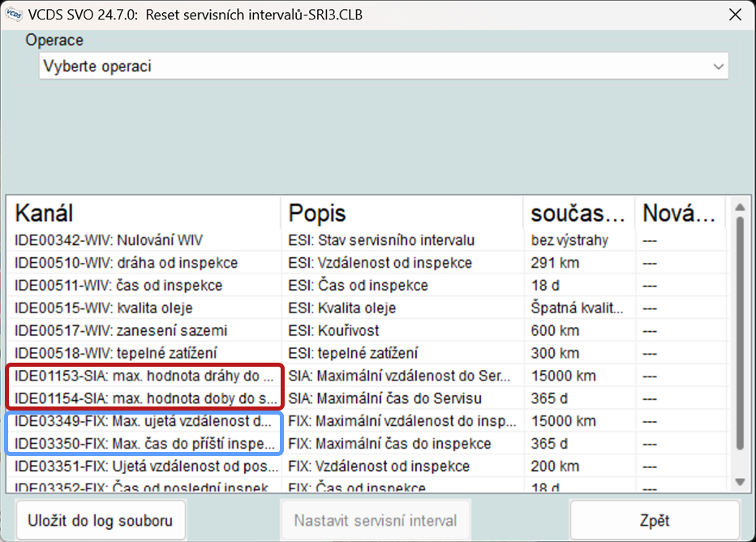The width and height of the screenshot is (756, 542).
Task: Close the VCDS SVO window
Action: click(735, 15)
